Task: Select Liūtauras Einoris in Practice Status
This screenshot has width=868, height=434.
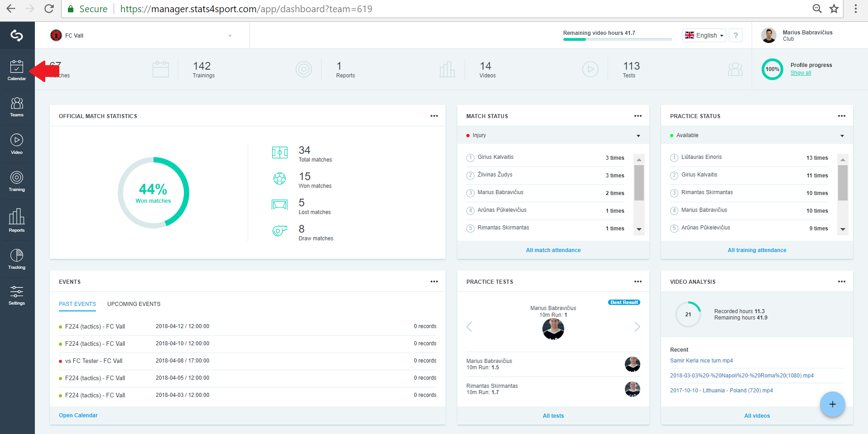Action: (x=749, y=157)
